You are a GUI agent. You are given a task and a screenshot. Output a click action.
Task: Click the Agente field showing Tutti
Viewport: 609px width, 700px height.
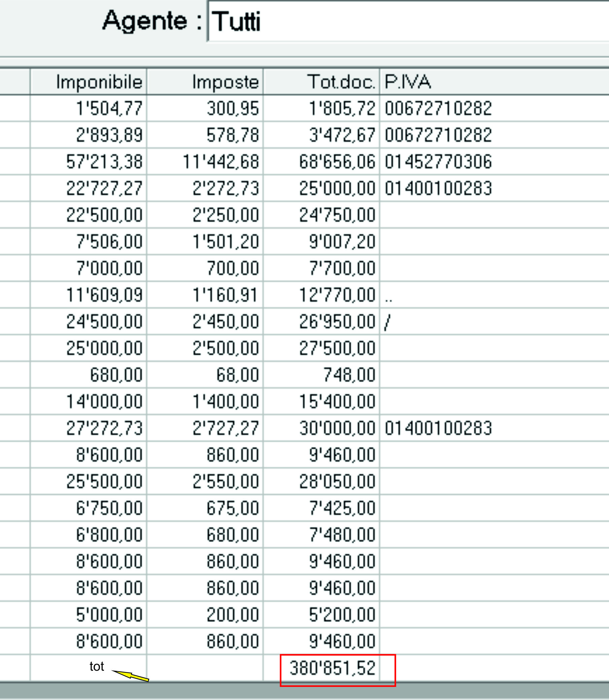click(408, 21)
